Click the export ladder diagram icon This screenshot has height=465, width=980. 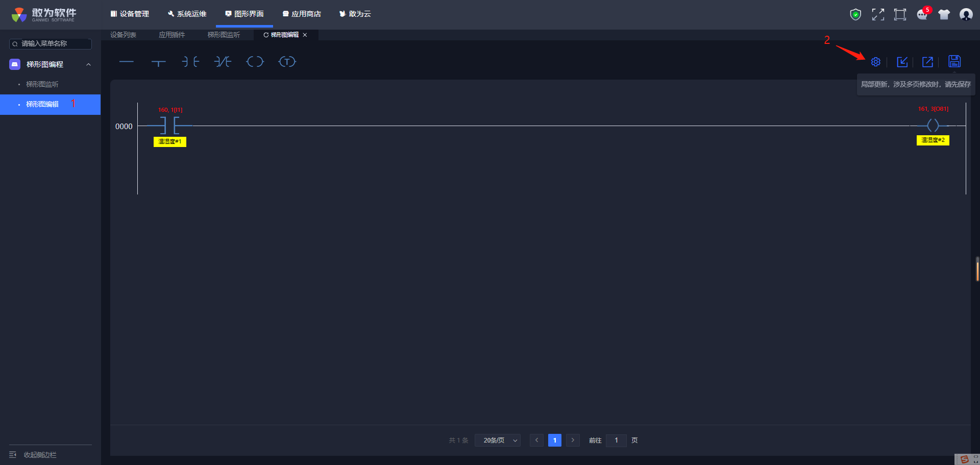pos(927,62)
